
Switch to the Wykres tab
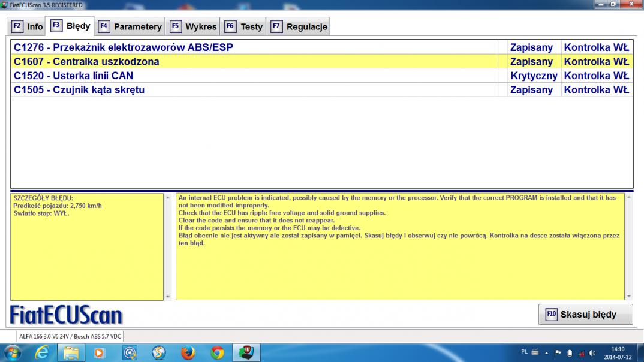tap(193, 27)
